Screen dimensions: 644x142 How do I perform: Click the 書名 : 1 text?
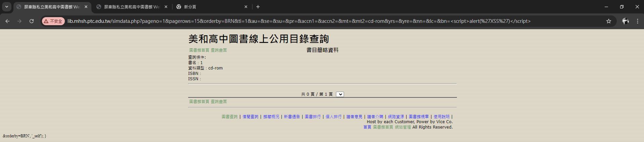point(196,63)
